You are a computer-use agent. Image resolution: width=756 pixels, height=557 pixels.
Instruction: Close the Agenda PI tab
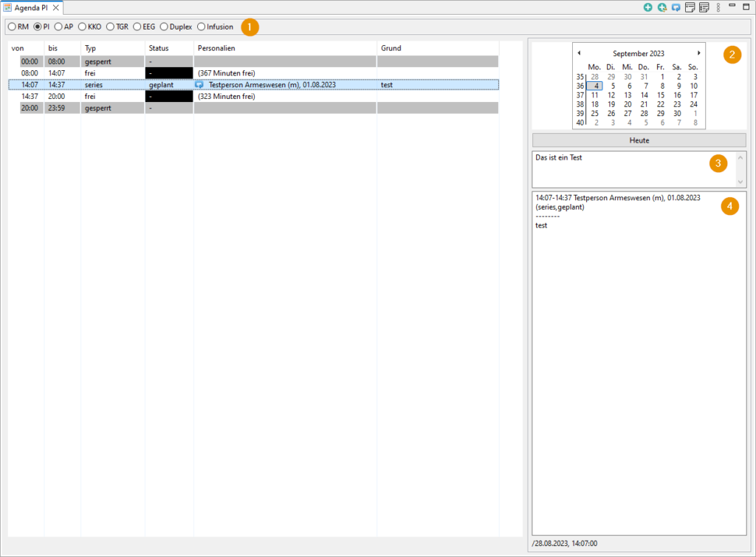pyautogui.click(x=56, y=7)
